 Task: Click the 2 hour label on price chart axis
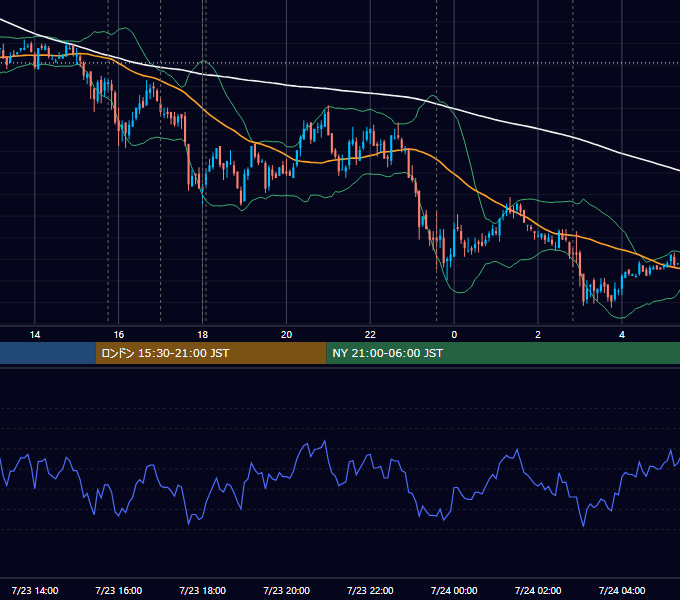click(x=538, y=334)
